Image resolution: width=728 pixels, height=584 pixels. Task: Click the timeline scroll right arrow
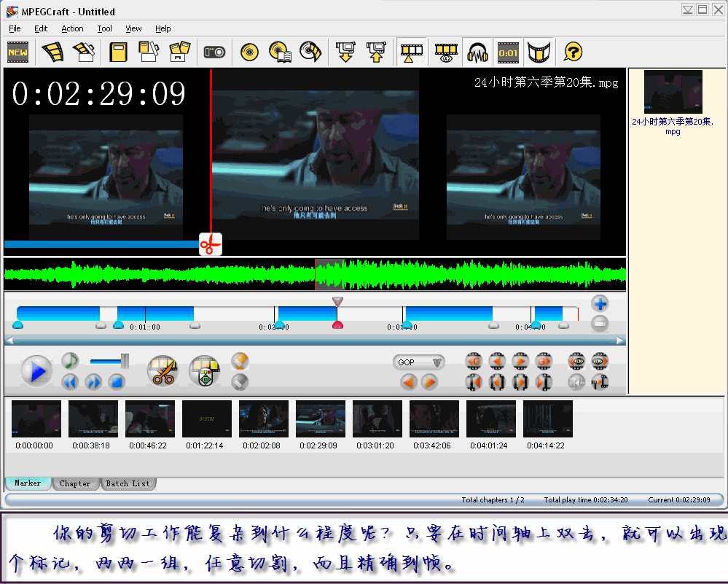pos(620,341)
